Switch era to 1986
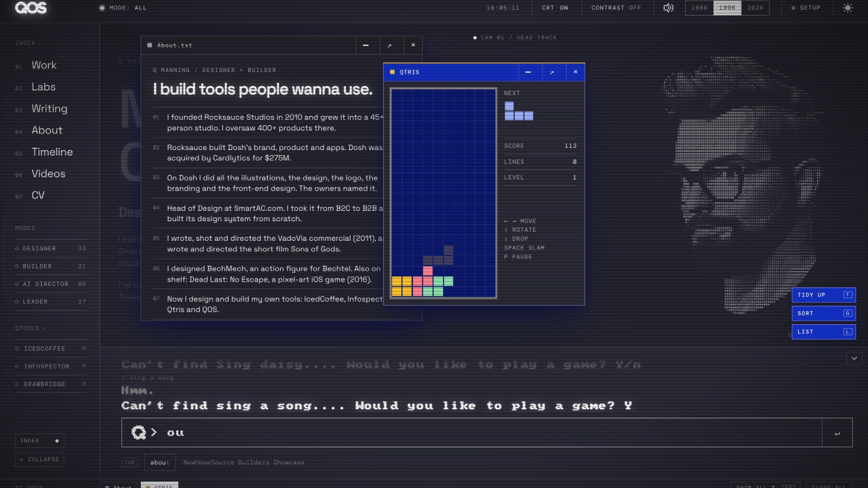The image size is (868, 488). pyautogui.click(x=699, y=8)
